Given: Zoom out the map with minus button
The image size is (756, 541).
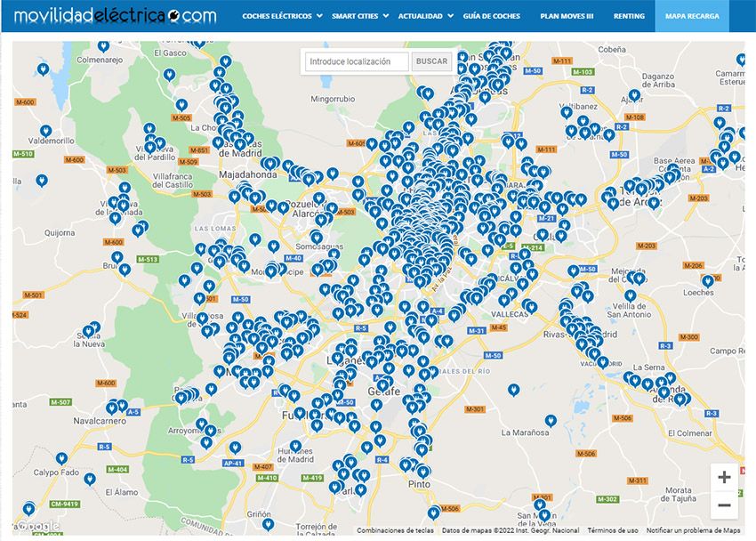Looking at the screenshot, I should [724, 505].
